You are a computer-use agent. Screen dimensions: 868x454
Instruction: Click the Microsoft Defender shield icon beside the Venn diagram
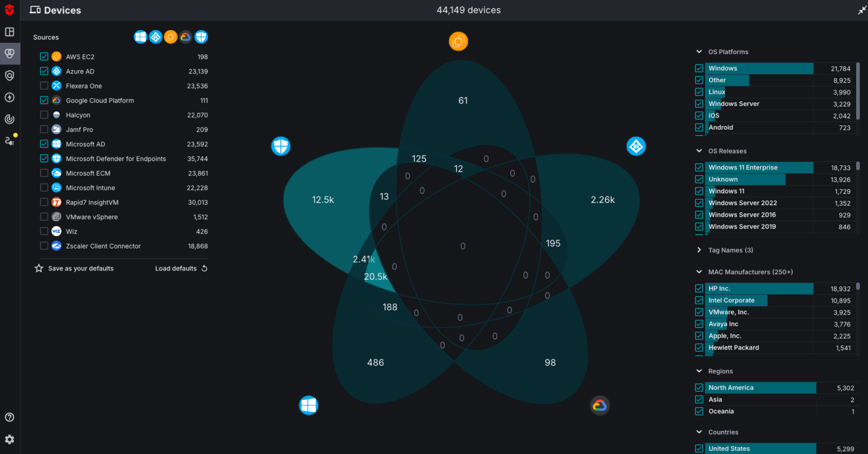click(281, 146)
